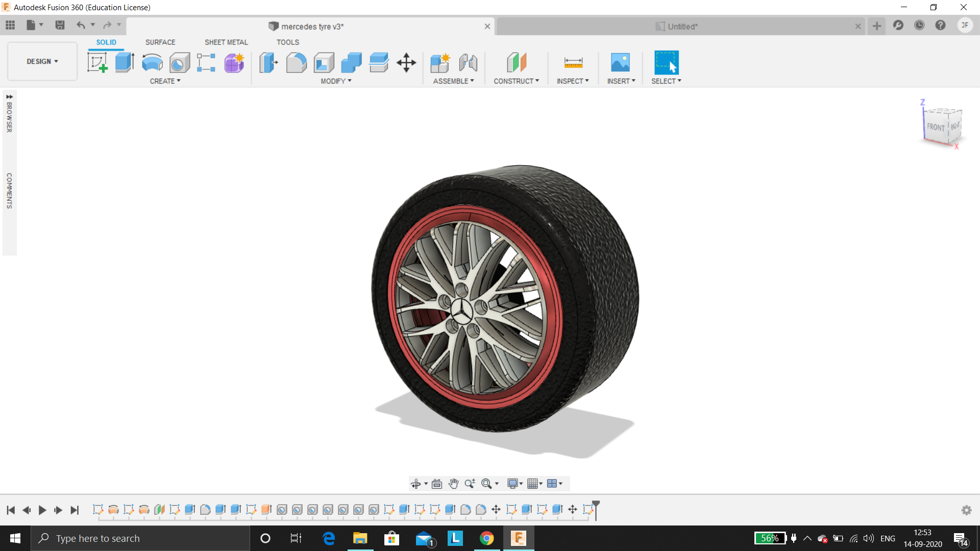Activate the Select window tool

(667, 63)
